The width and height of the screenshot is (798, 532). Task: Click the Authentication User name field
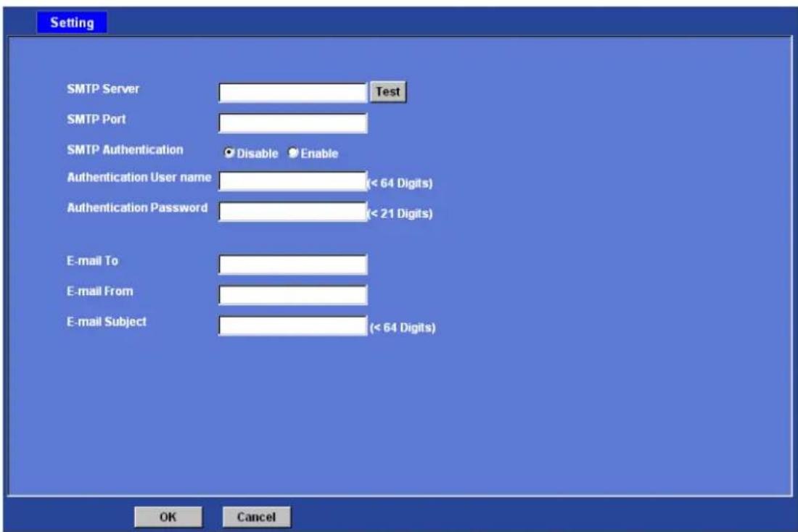[292, 181]
